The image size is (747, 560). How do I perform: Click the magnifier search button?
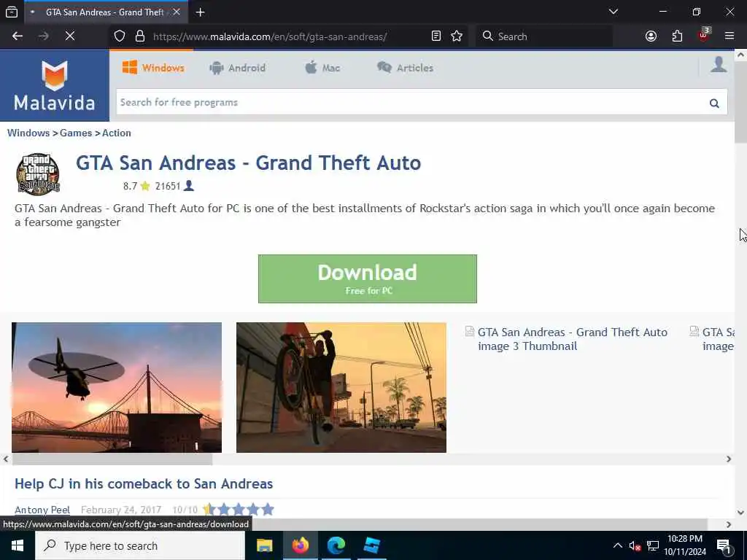pyautogui.click(x=714, y=103)
